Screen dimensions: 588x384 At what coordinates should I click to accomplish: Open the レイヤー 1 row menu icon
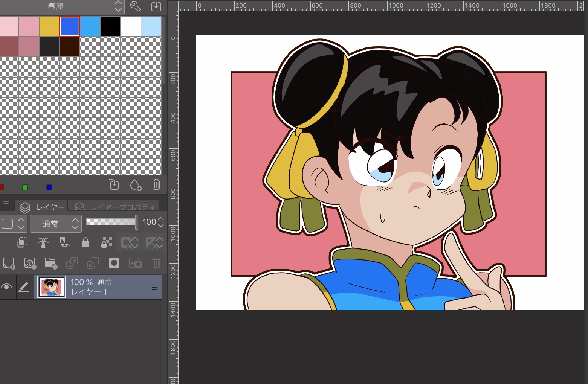(x=154, y=287)
